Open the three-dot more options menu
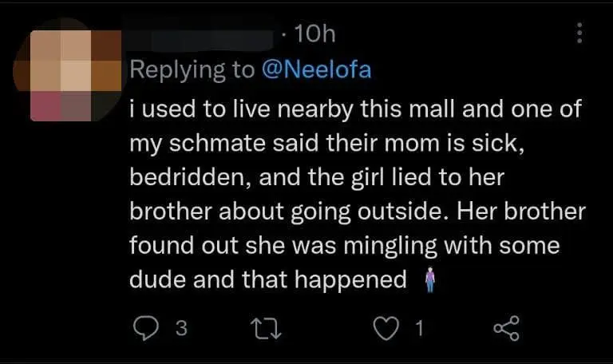This screenshot has height=364, width=613. point(579,33)
